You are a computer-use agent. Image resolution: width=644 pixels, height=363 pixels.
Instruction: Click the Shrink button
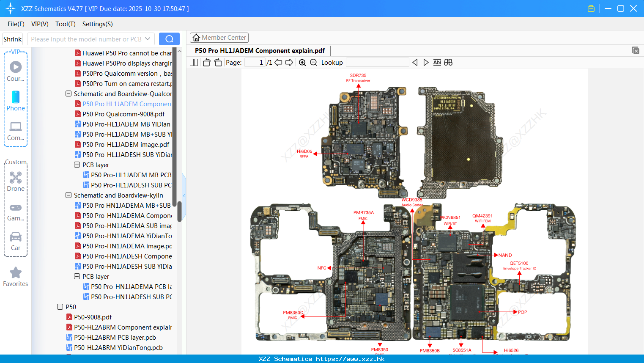click(13, 39)
